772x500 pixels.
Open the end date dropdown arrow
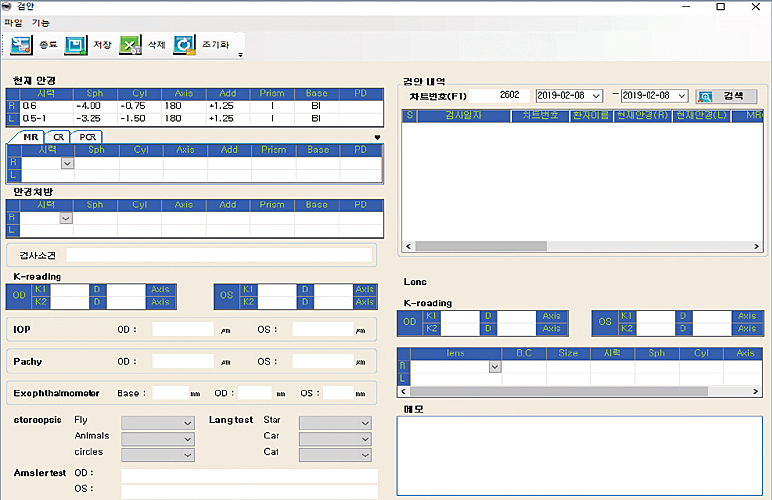682,96
